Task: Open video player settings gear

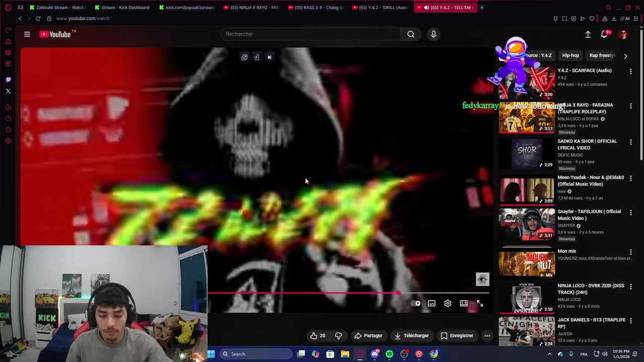Action: point(448,304)
